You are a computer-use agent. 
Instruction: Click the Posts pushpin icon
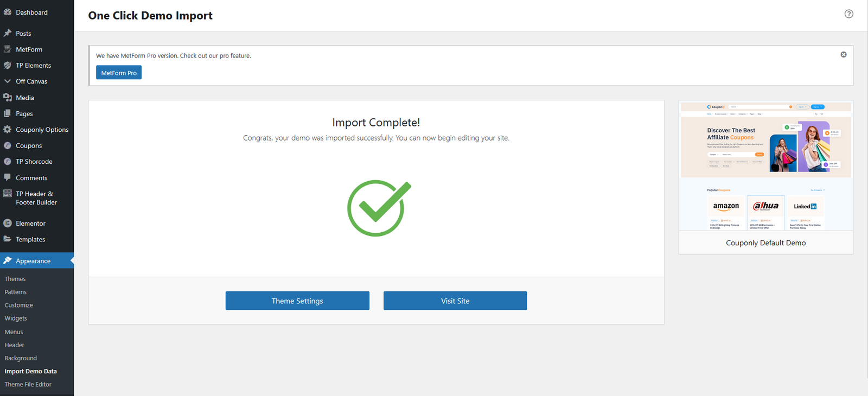pos(8,33)
